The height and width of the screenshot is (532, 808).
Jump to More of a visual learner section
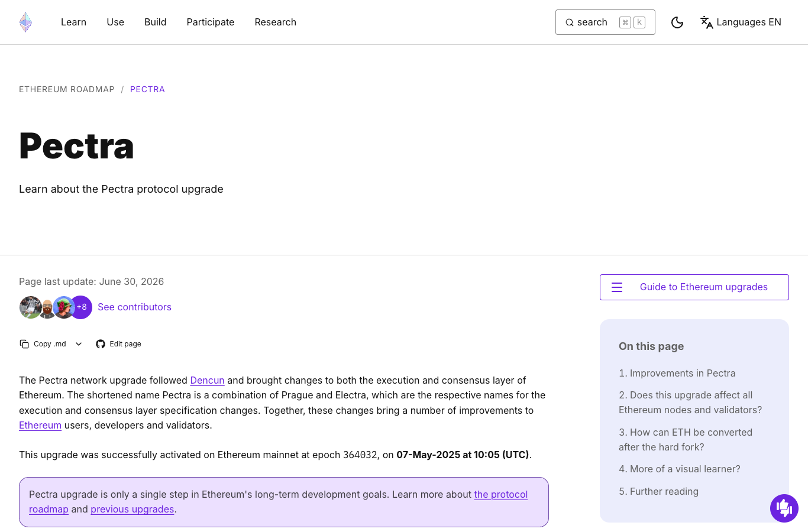[680, 469]
